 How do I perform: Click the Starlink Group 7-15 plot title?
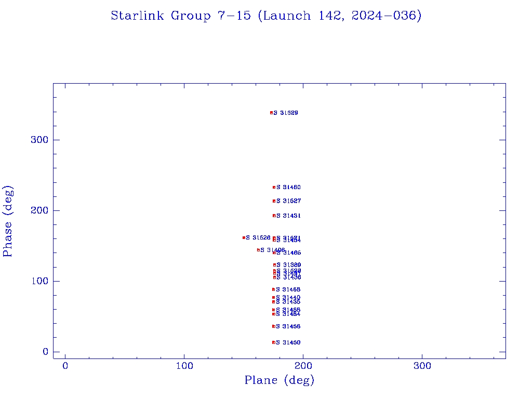pos(266,16)
